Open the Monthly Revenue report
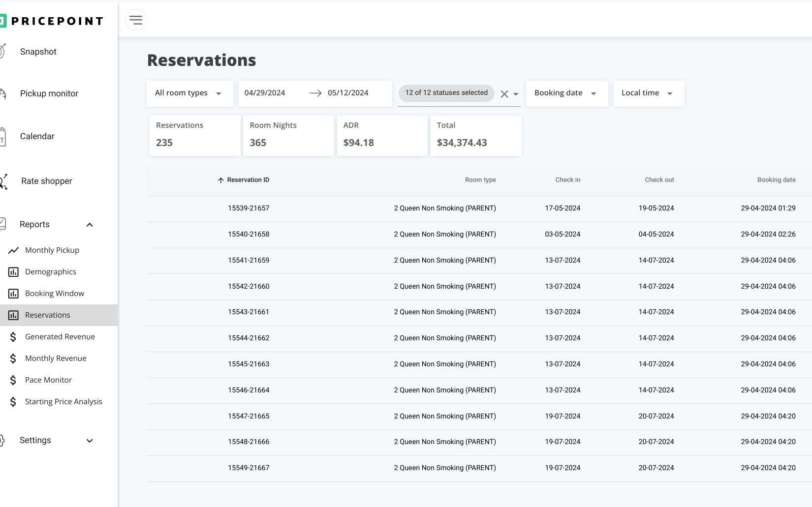 click(x=56, y=358)
